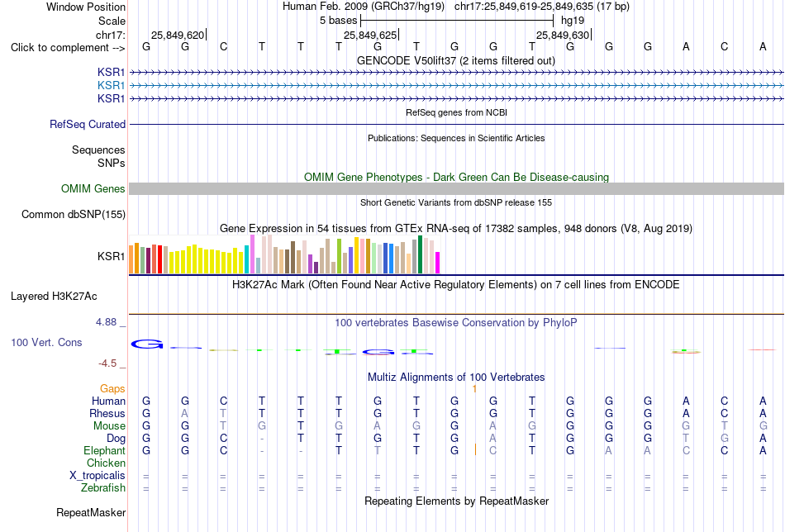Click the Human Feb. 2009 (GRCh37/hg19) title

[x=364, y=7]
